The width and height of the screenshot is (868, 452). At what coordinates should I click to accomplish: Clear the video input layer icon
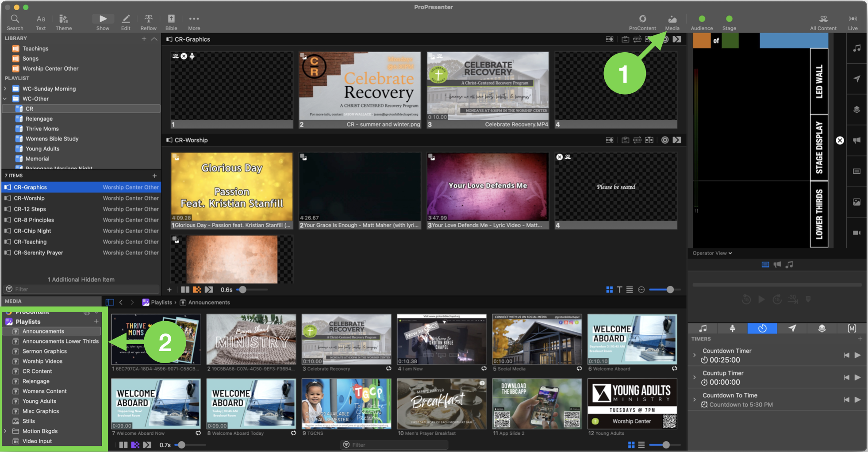(856, 233)
